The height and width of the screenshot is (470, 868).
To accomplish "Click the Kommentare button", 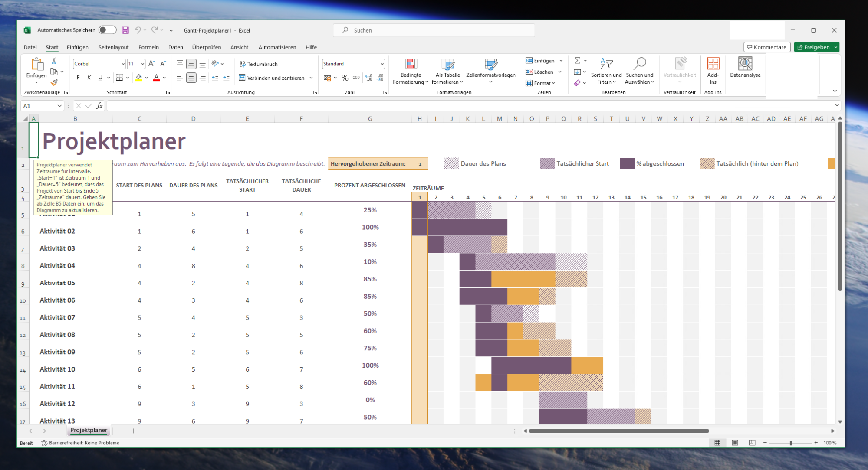I will click(x=766, y=47).
